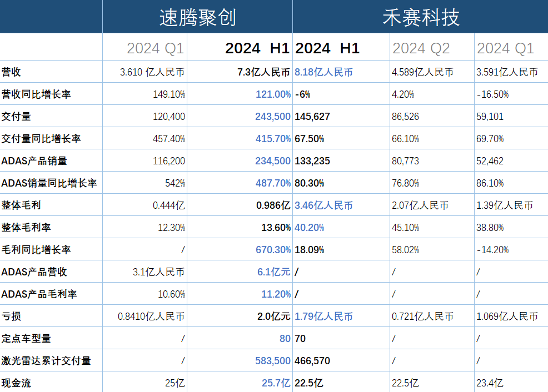Select the 149.10% growth cell

click(145, 94)
